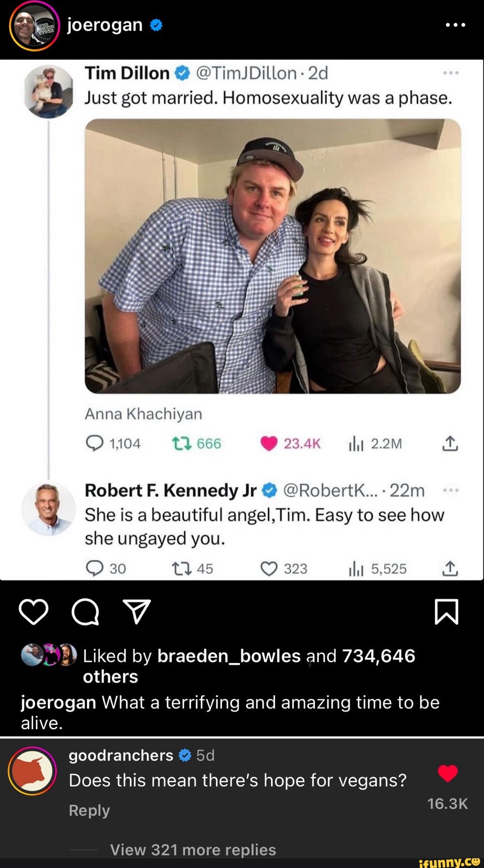Save post with bookmark icon

click(x=446, y=612)
